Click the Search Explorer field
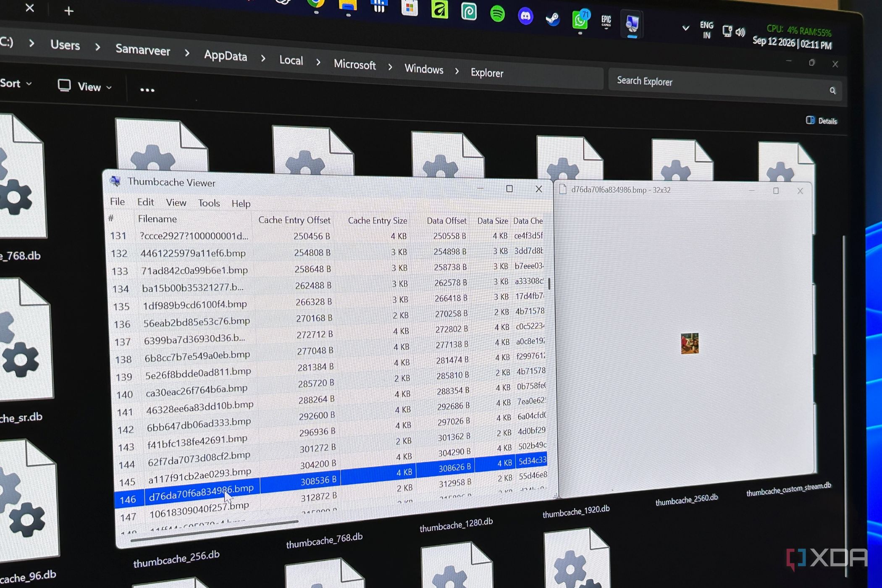Image resolution: width=882 pixels, height=588 pixels. pyautogui.click(x=724, y=84)
